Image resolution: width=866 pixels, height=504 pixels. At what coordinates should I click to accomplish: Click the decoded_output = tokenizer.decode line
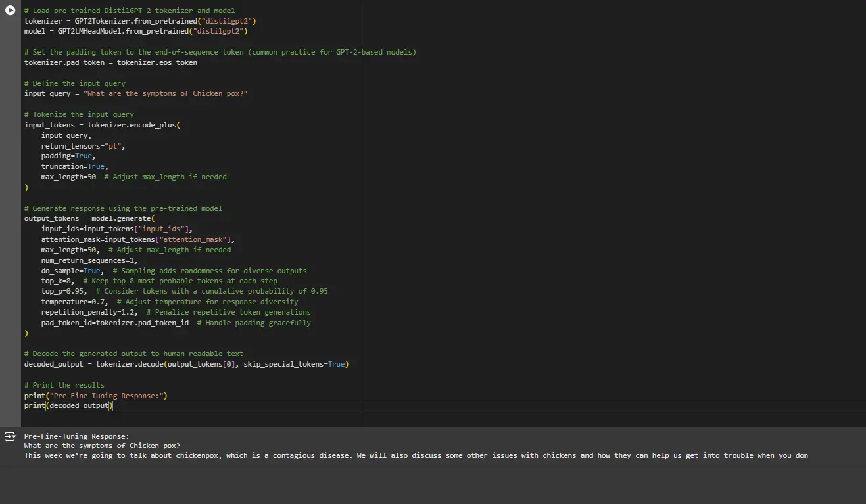186,365
